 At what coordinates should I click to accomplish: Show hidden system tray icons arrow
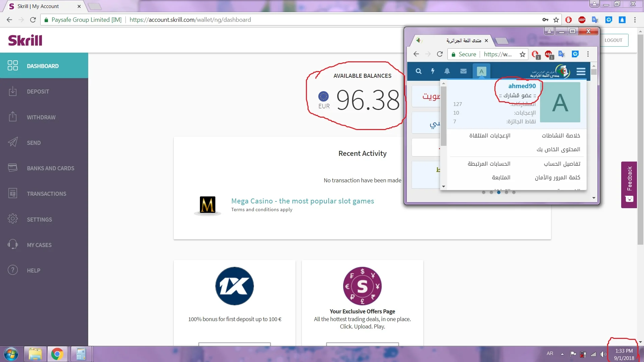[562, 354]
